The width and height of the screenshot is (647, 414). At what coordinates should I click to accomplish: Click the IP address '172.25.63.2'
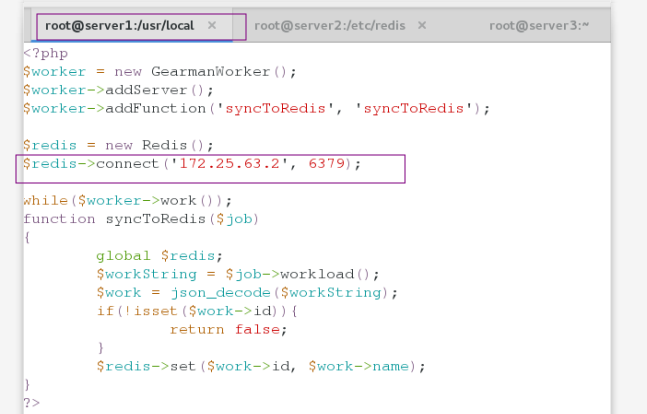(229, 163)
